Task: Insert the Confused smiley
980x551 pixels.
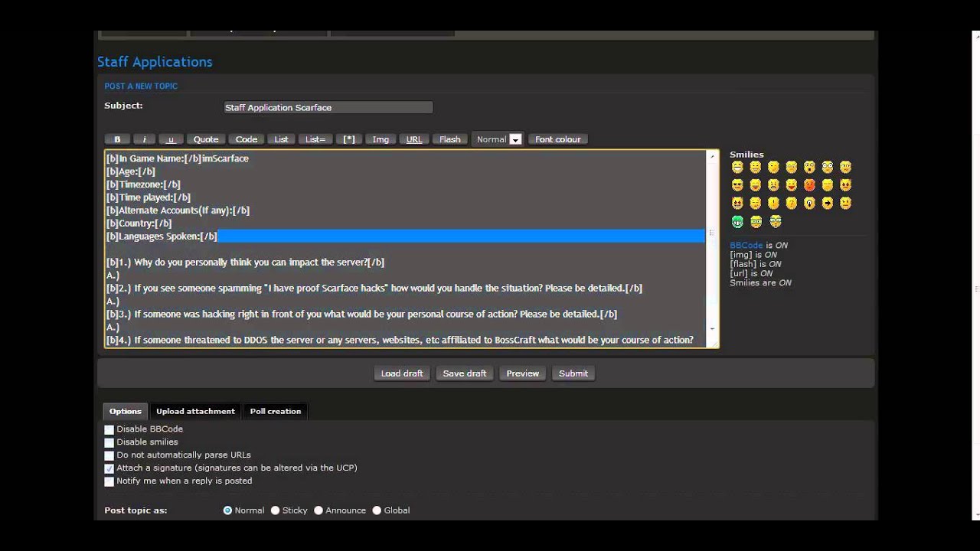Action: pyautogui.click(x=845, y=167)
